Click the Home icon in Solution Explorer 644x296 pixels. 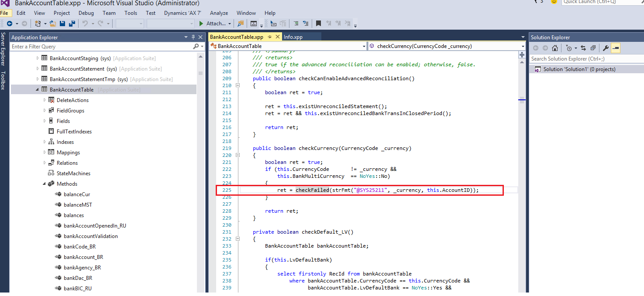pos(555,48)
